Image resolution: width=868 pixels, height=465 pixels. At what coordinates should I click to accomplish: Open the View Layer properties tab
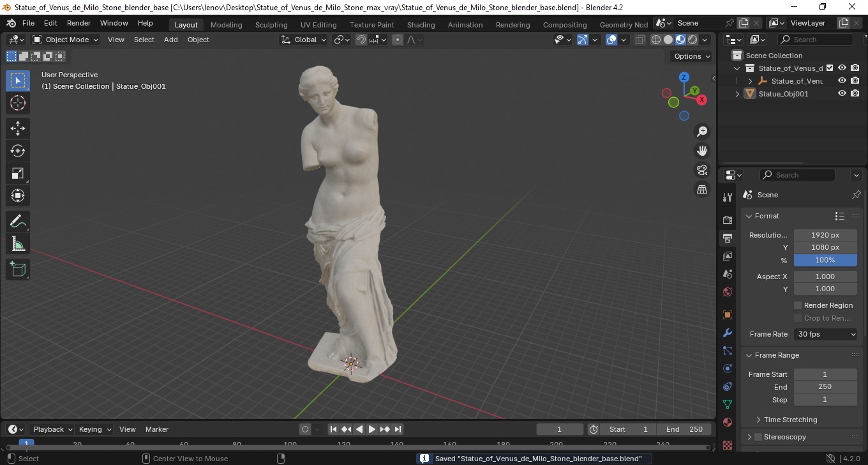[728, 256]
